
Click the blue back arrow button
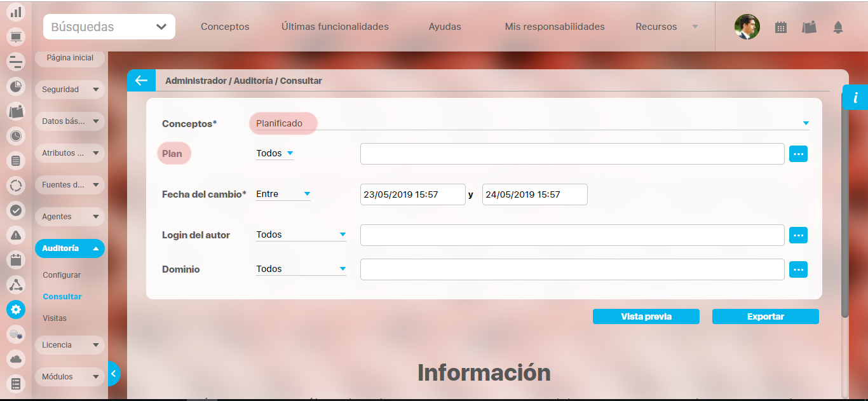141,81
